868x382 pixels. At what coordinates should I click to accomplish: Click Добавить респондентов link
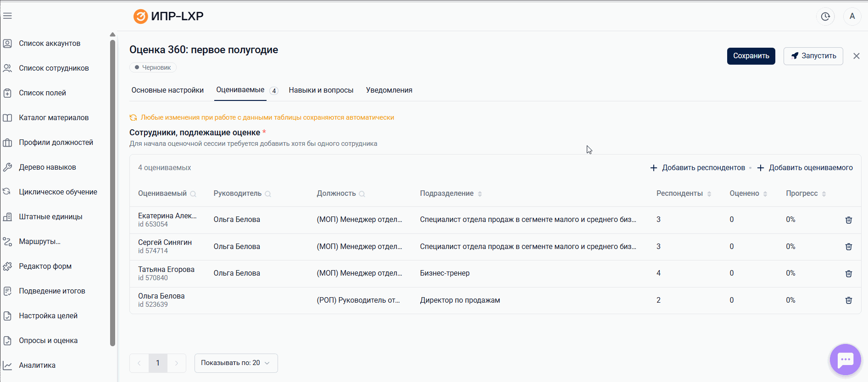pyautogui.click(x=698, y=168)
